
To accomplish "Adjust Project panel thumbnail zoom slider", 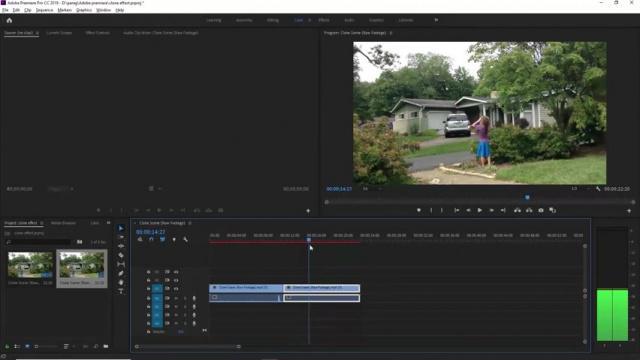I will tap(46, 346).
